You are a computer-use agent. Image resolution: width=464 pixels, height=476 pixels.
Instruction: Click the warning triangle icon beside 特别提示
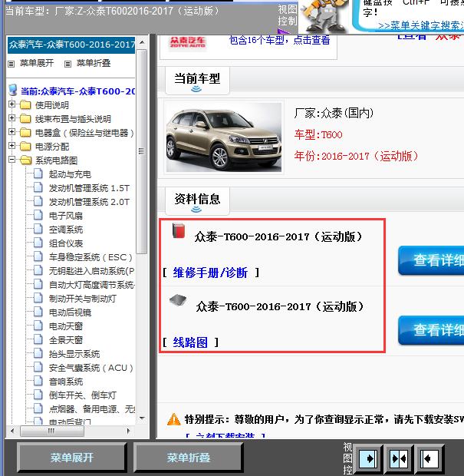point(174,419)
